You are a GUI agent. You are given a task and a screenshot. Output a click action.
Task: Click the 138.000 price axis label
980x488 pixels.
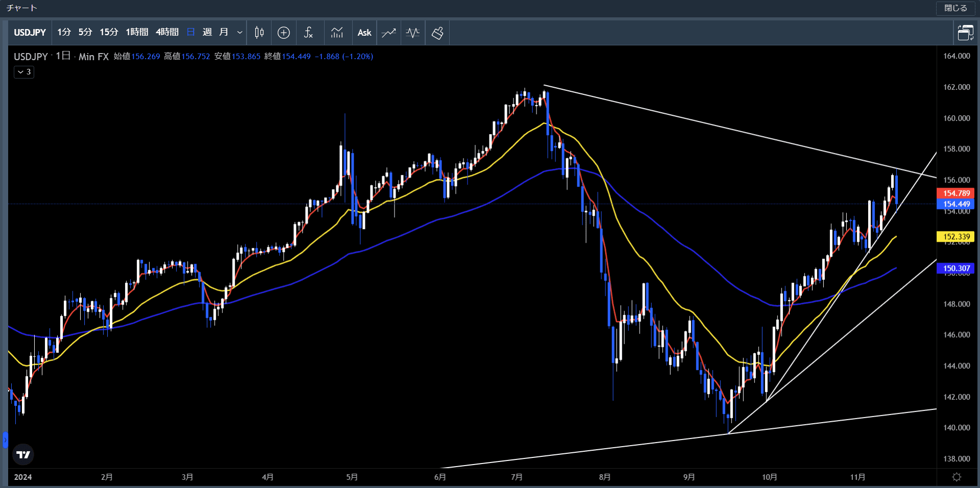coord(957,459)
